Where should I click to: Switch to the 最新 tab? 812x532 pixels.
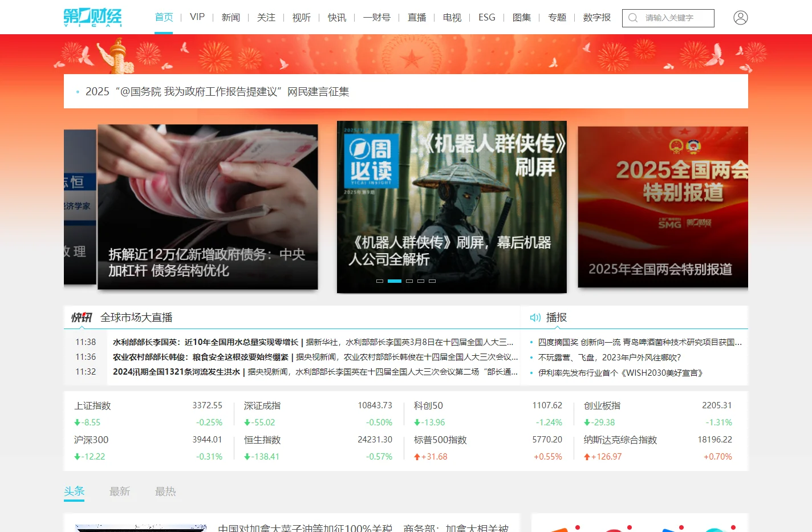(x=120, y=491)
